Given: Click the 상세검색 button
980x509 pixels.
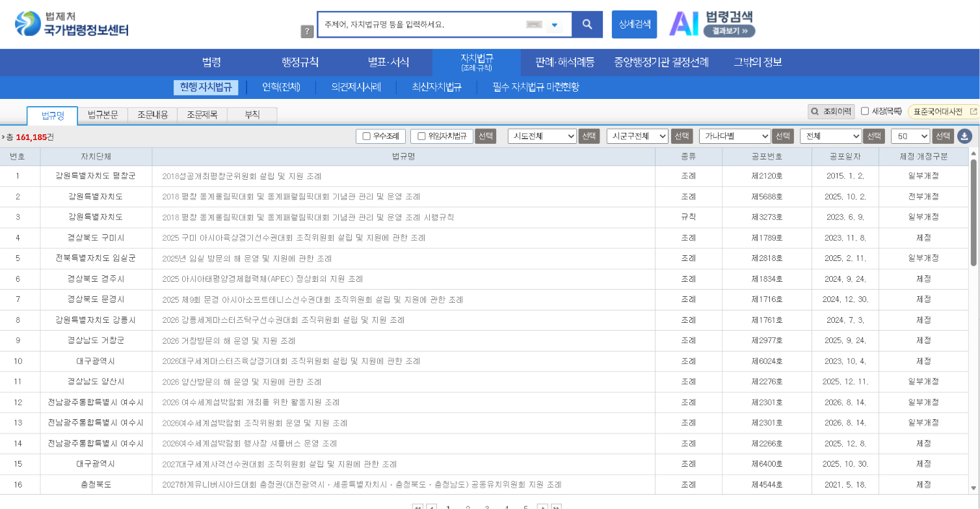Looking at the screenshot, I should coord(634,25).
